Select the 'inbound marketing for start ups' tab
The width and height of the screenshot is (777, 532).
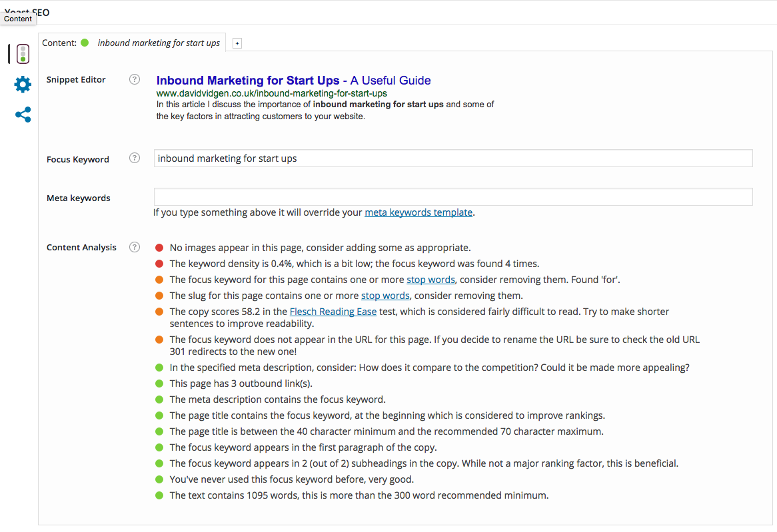(x=159, y=43)
